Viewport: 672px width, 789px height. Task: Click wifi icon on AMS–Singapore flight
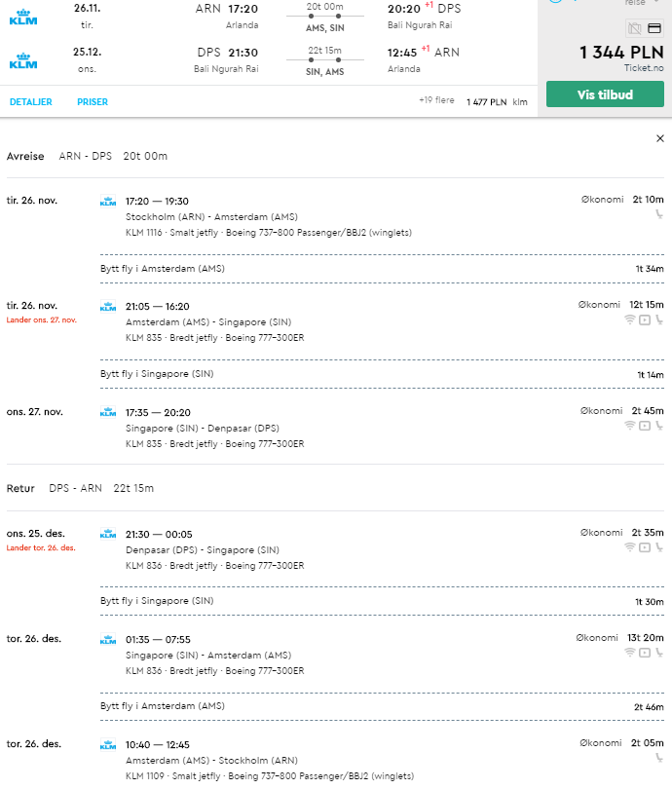click(x=630, y=319)
